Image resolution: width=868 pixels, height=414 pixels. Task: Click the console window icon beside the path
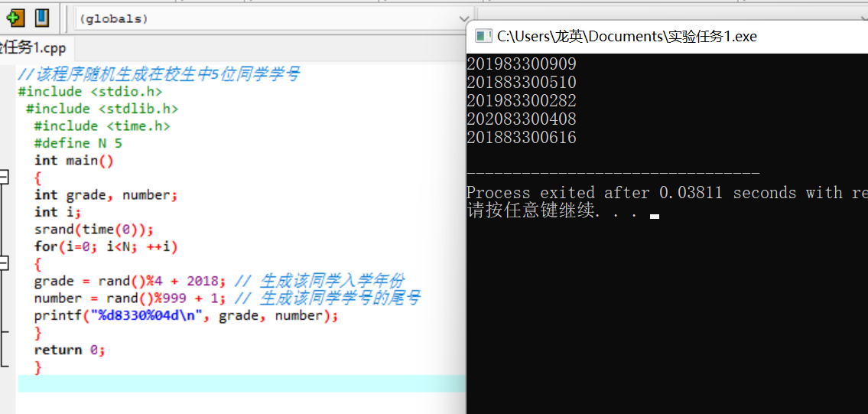pos(484,37)
